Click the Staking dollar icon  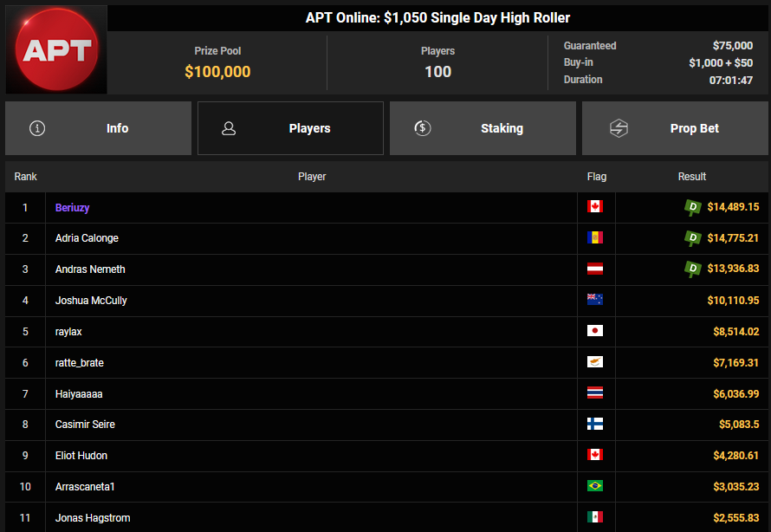(423, 128)
